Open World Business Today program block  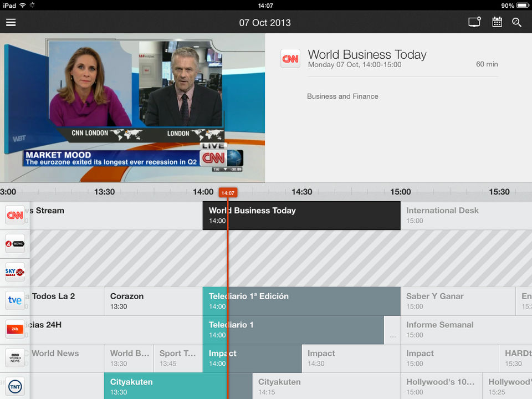pos(301,216)
